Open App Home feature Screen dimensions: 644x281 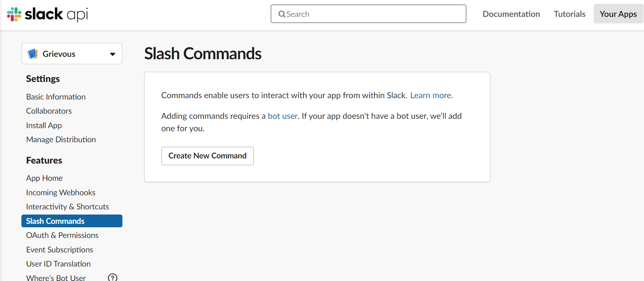click(x=44, y=178)
